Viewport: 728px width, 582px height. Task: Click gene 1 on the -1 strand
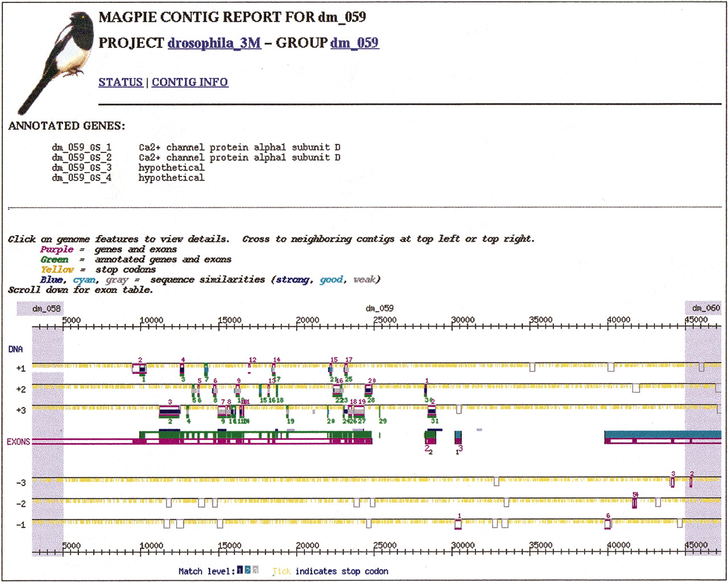[x=458, y=524]
